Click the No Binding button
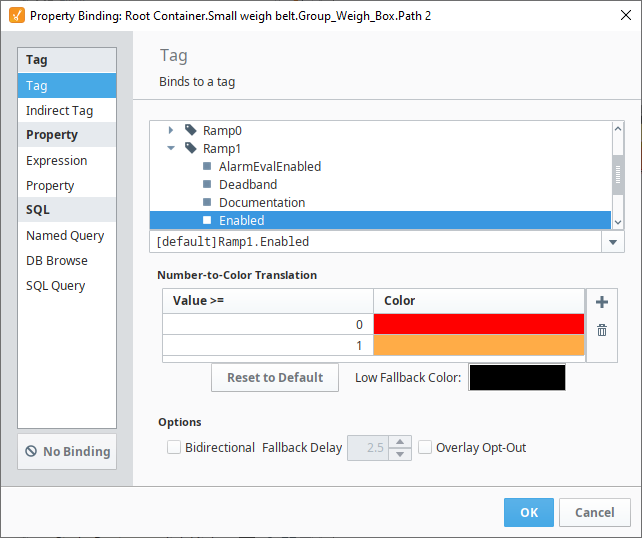Screen dimensions: 642x538 67,451
